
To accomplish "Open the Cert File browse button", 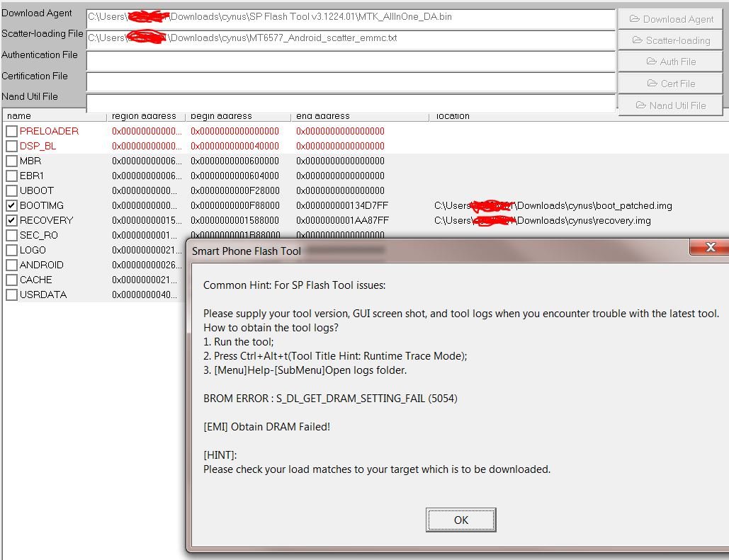I will pyautogui.click(x=670, y=84).
